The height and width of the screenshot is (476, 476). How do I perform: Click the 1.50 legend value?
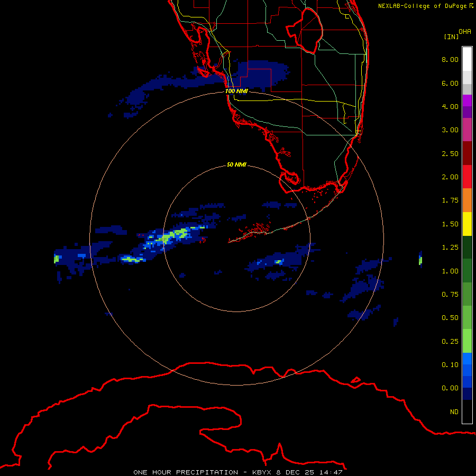pos(450,224)
